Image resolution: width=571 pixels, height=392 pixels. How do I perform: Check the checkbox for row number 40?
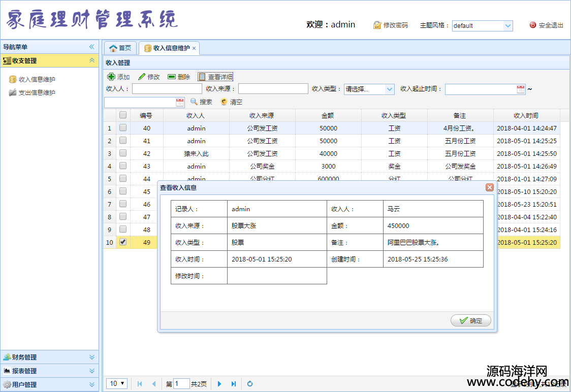(x=123, y=128)
